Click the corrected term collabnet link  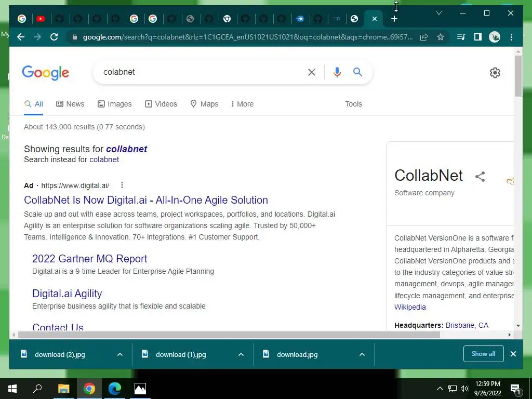(127, 149)
